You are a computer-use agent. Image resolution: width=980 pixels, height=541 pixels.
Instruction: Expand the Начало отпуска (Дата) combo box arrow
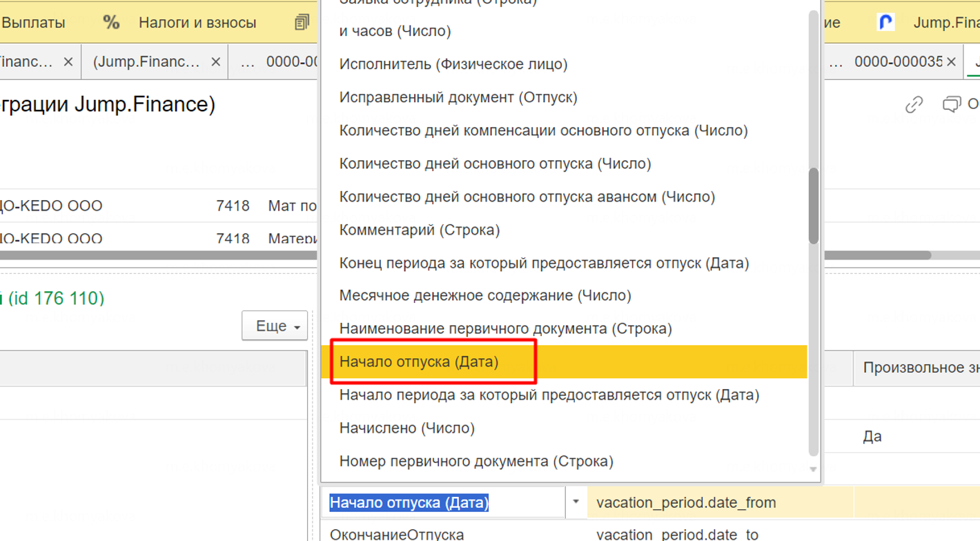(x=576, y=502)
